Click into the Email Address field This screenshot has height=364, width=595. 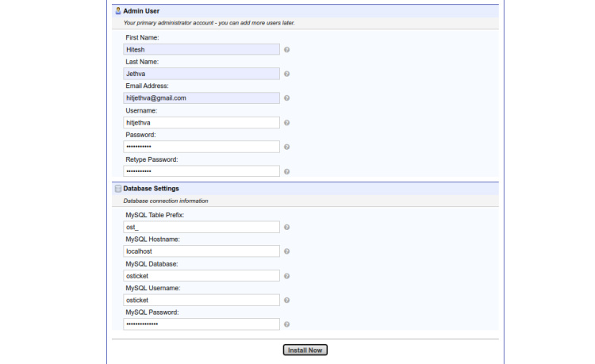pyautogui.click(x=202, y=98)
